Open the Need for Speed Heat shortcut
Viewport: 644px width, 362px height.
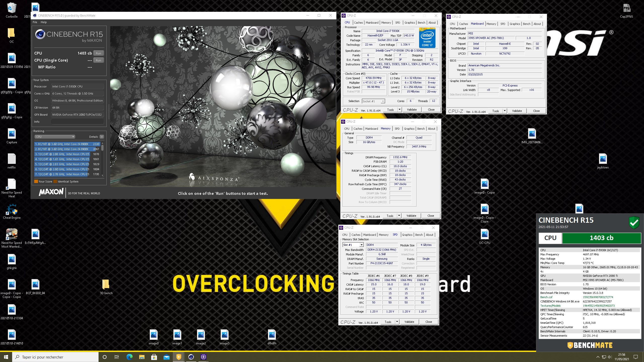12,188
